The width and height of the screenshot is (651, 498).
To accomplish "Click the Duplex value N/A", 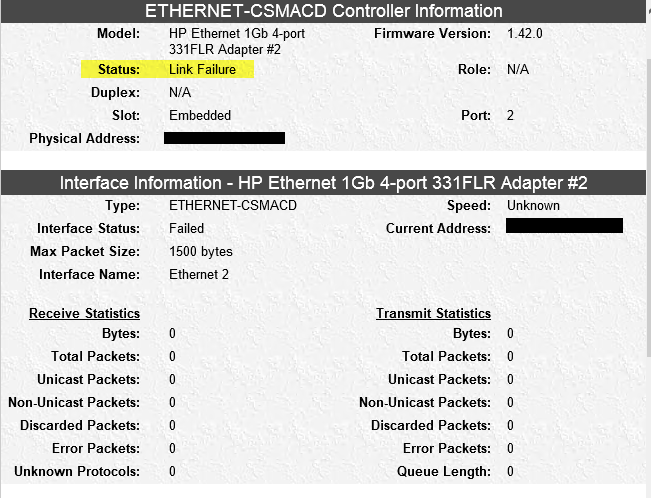I will coord(180,92).
